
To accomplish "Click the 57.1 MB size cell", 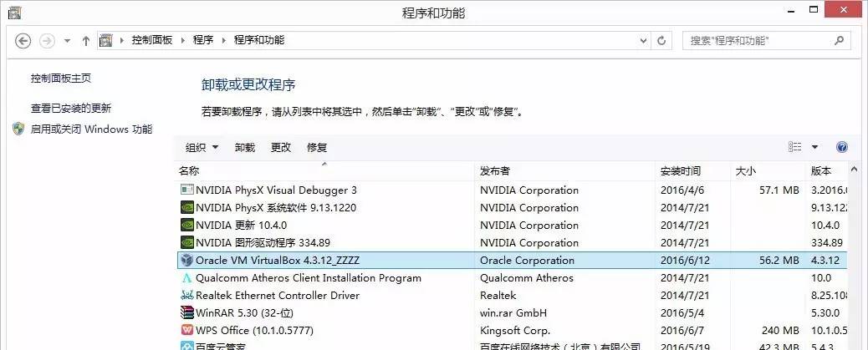I will click(779, 190).
